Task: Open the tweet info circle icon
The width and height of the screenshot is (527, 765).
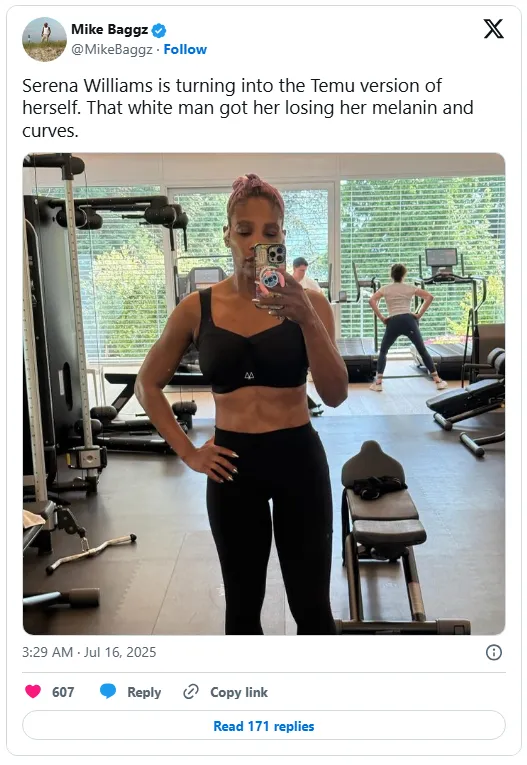Action: [494, 652]
